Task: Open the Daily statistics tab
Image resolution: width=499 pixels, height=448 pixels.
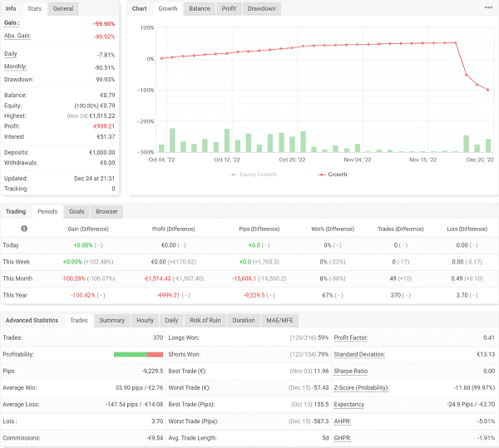Action: (x=171, y=320)
